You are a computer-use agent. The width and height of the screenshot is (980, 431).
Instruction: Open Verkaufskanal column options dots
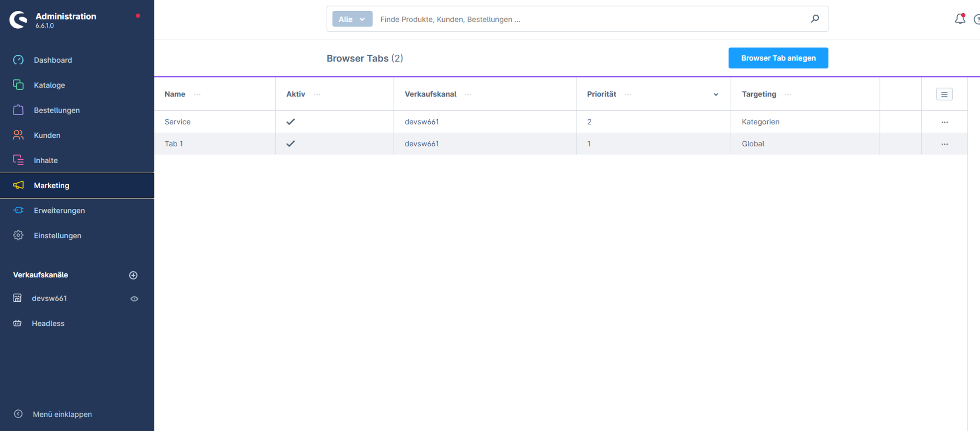(x=468, y=95)
